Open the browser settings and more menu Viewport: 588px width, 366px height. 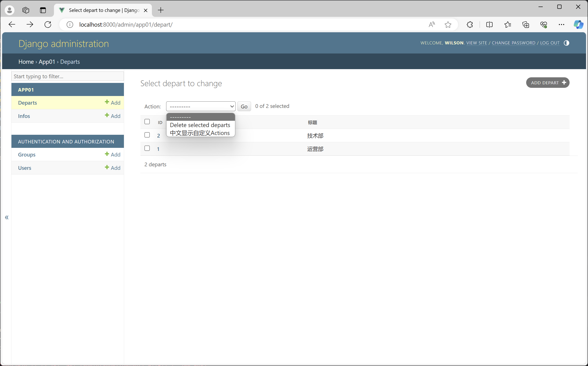(561, 25)
